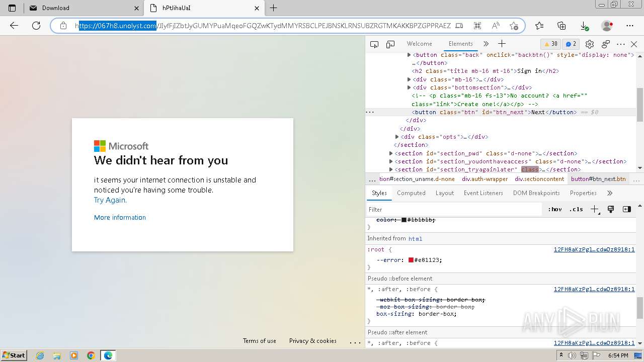Refresh the current page
644x362 pixels.
pyautogui.click(x=36, y=26)
